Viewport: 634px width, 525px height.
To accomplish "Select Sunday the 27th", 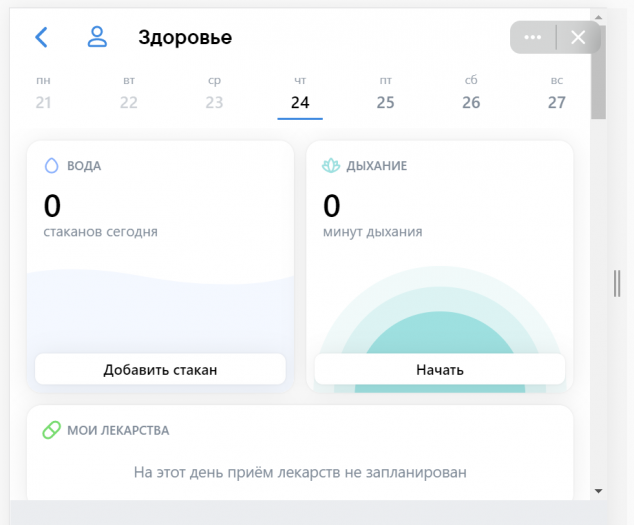I will pyautogui.click(x=557, y=93).
